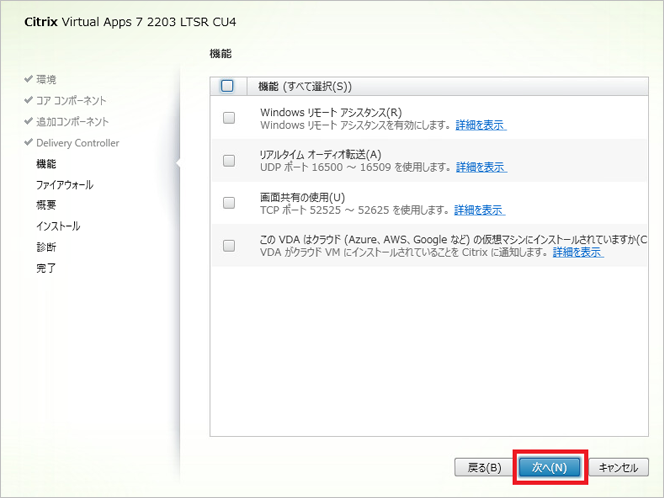Select the 概要 step in sidebar
Viewport: 664px width, 498px height.
coord(46,205)
